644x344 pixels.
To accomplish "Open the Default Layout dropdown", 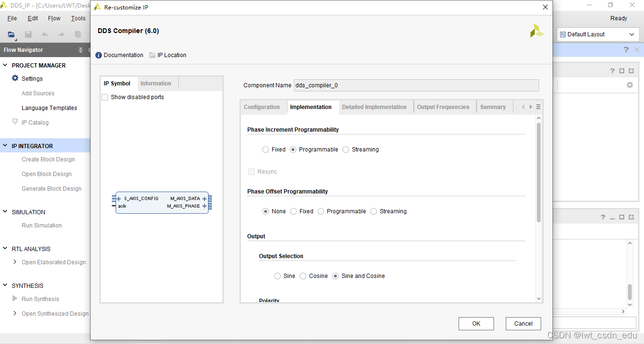I will pyautogui.click(x=598, y=34).
